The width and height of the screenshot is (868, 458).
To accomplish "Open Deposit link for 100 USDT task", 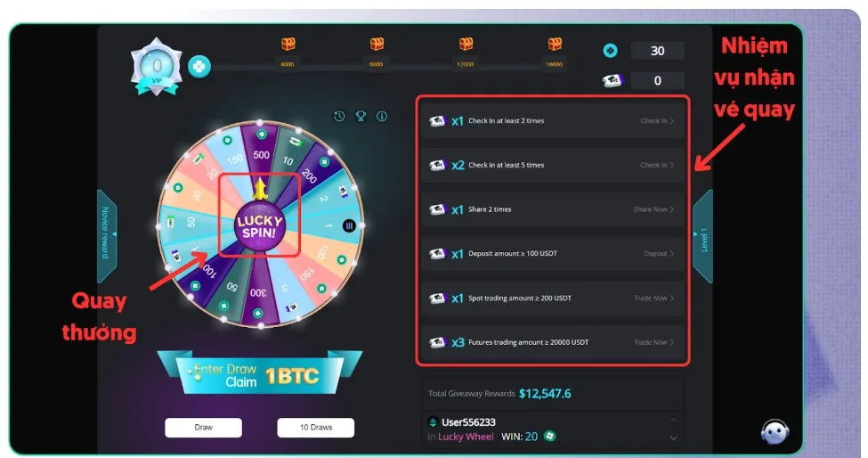I will [x=659, y=254].
